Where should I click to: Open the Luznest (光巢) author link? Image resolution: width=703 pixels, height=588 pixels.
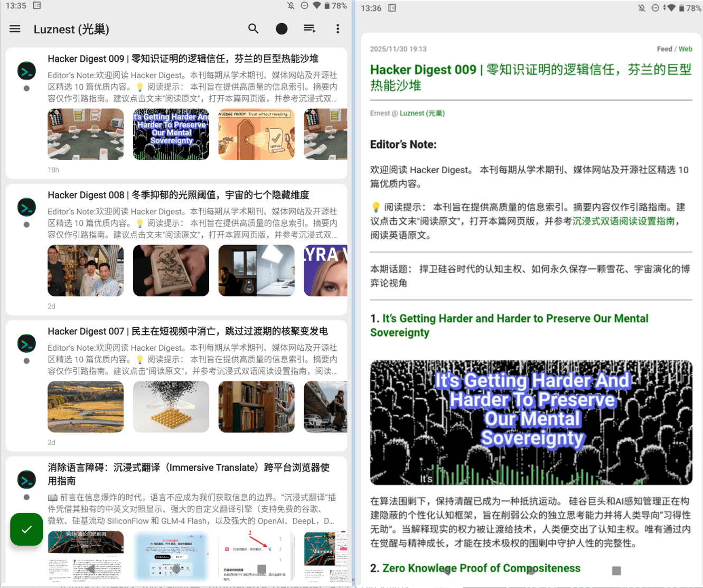(421, 113)
